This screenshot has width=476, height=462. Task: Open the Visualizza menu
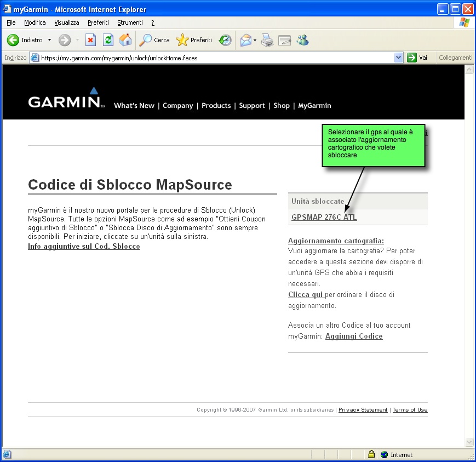coord(66,22)
